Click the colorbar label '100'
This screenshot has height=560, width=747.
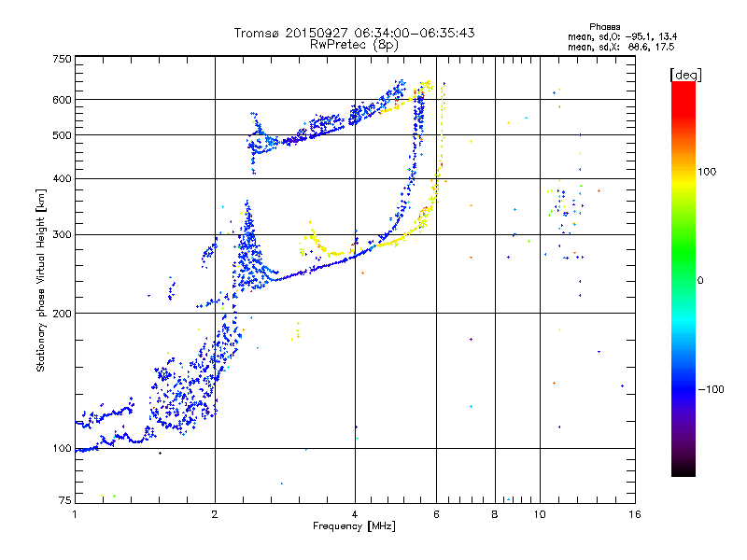pos(707,172)
